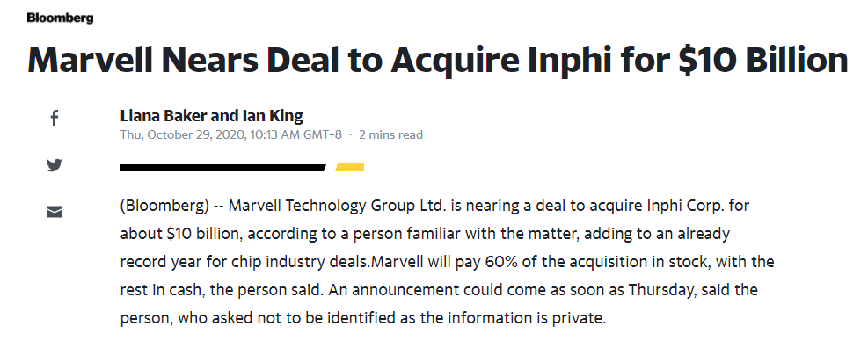Click the '2 mins read' label
Screen dimensions: 868x348
point(390,134)
